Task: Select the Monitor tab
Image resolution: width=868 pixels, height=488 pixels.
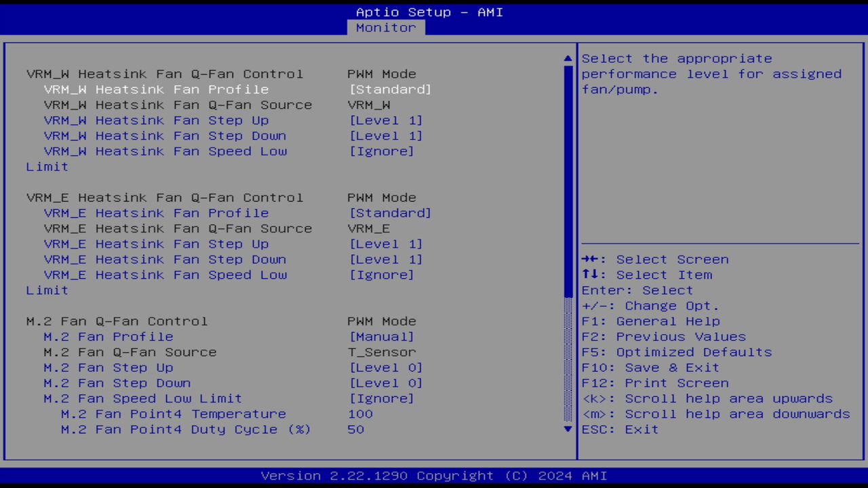Action: coord(386,28)
